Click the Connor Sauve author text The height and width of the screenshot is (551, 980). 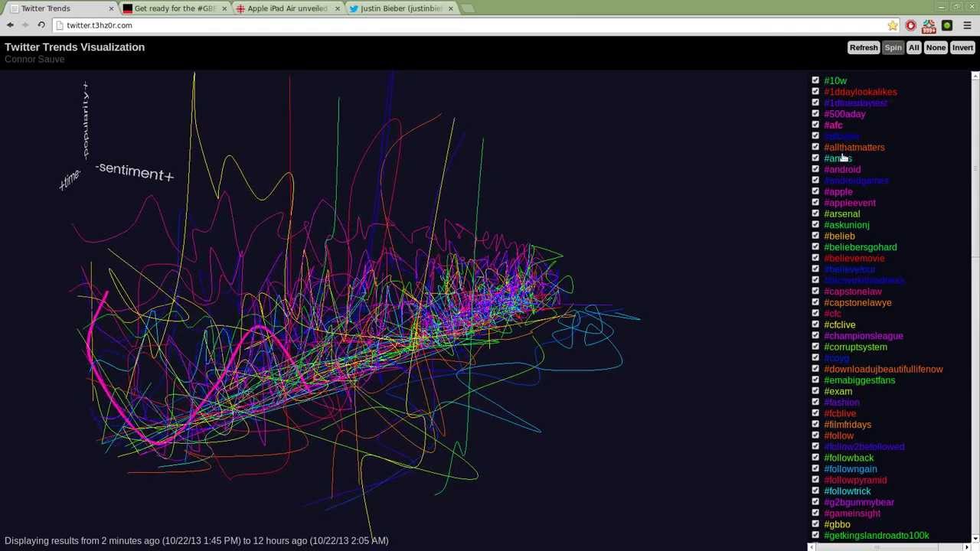pos(34,60)
